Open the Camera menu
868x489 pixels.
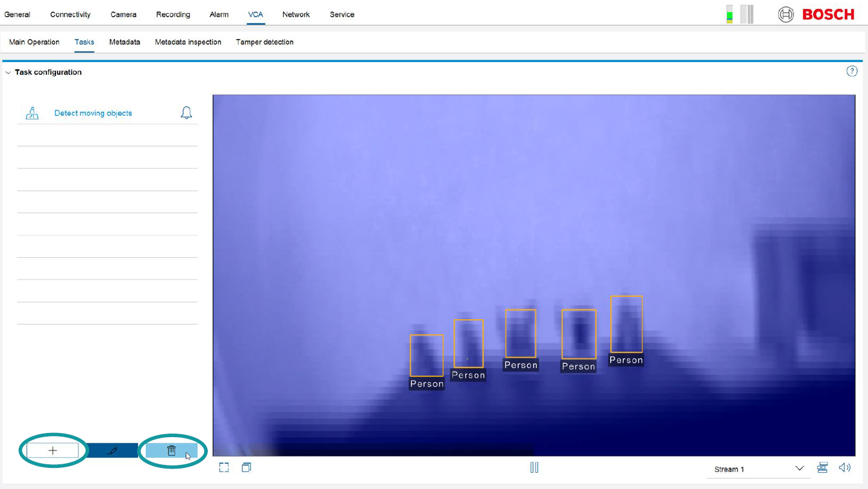coord(123,14)
